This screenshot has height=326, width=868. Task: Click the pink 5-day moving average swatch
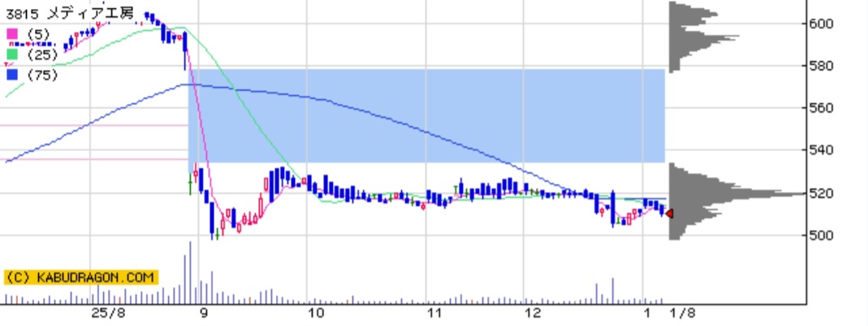click(x=11, y=34)
